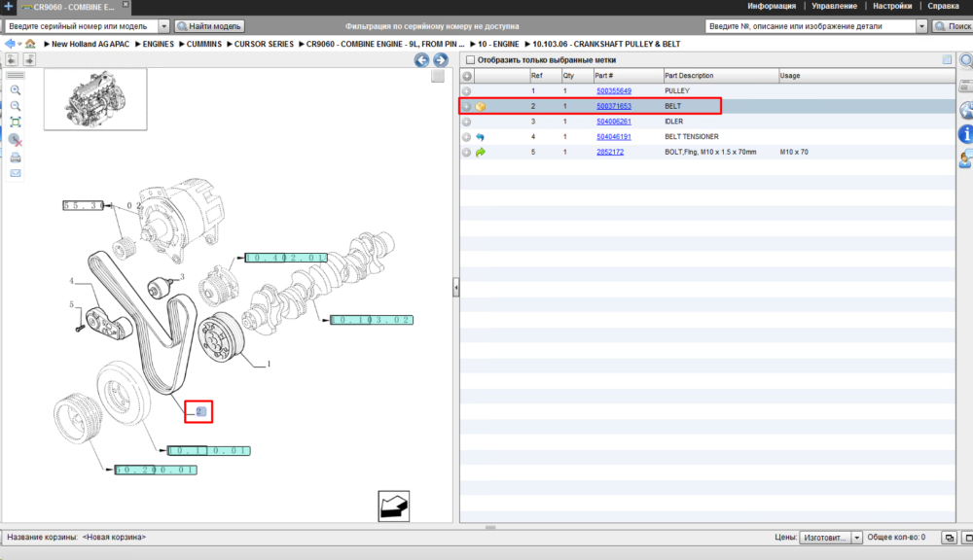The image size is (973, 560).
Task: Close the CR9060 - COMBINE E... tab
Action: pyautogui.click(x=126, y=4)
